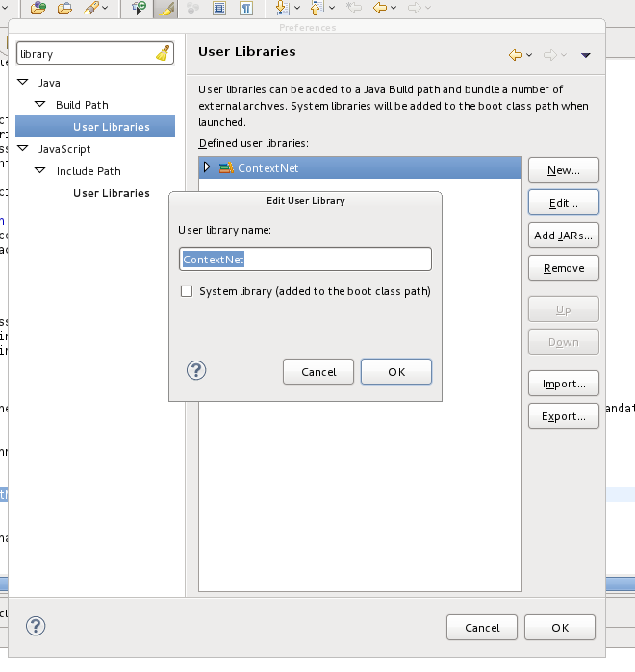Click the Toggle Mark Occurrences highlighter icon

pos(166,9)
